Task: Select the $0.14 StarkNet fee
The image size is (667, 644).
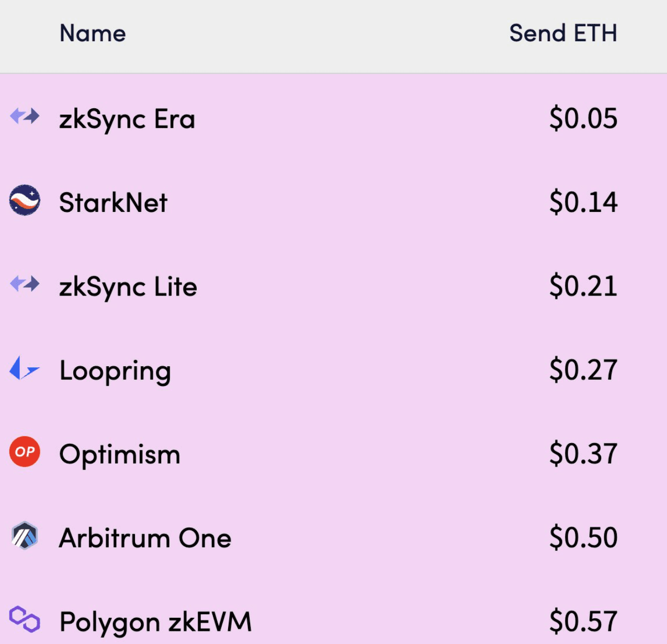Action: tap(583, 202)
